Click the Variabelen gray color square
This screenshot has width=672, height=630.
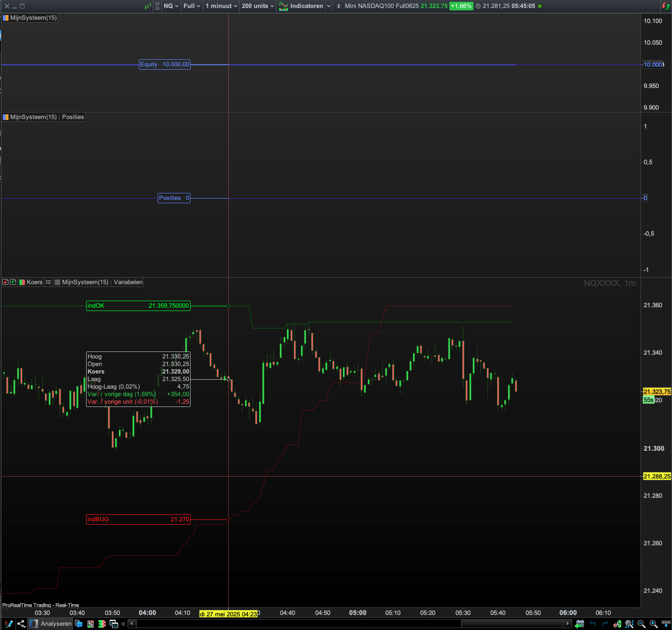[57, 282]
